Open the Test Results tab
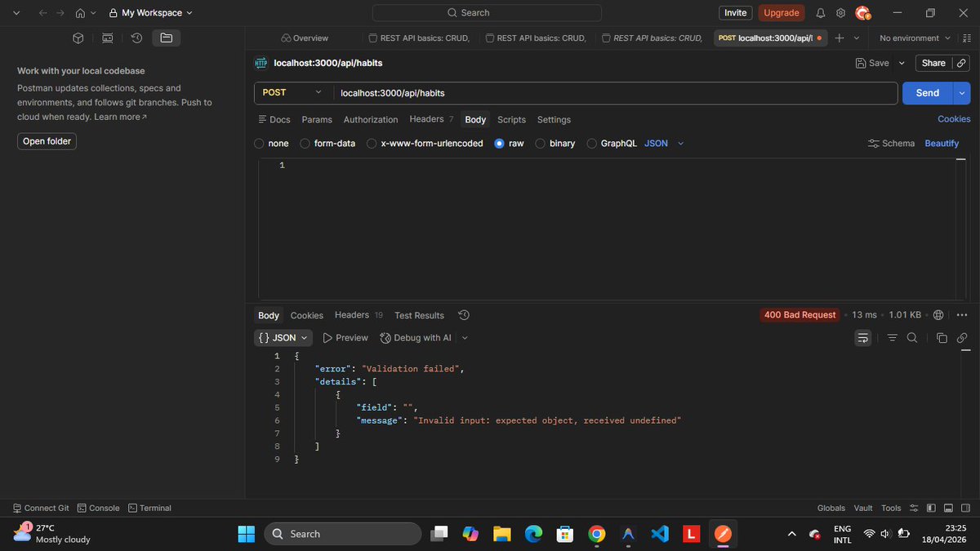This screenshot has height=551, width=980. 419,315
